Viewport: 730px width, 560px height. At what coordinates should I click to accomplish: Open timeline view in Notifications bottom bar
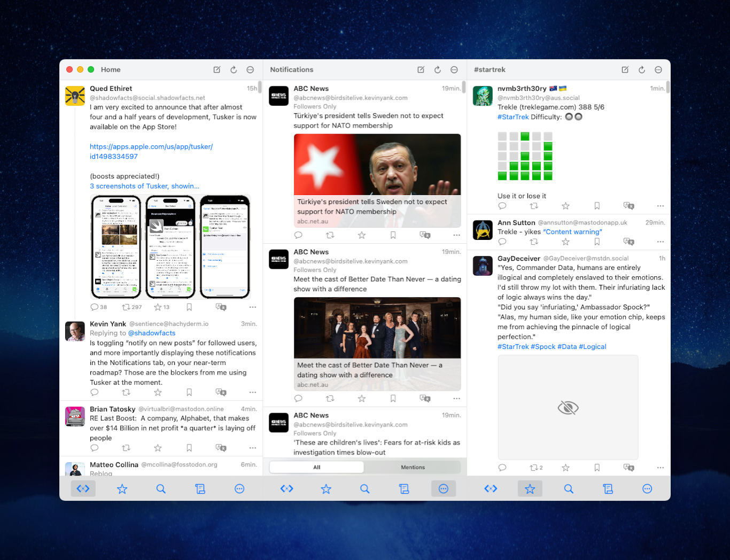(287, 488)
